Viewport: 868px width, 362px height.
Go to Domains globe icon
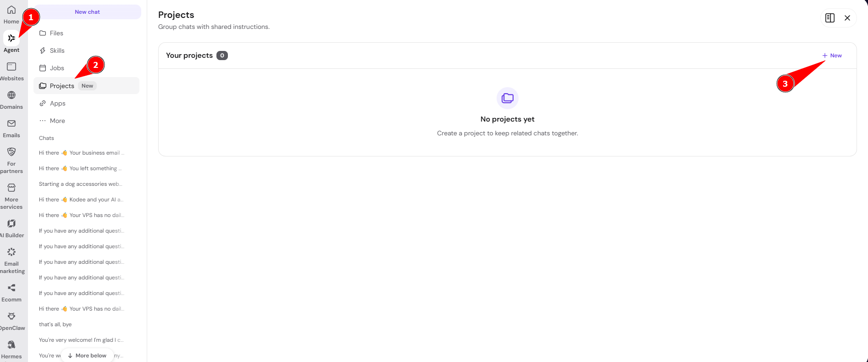point(11,95)
